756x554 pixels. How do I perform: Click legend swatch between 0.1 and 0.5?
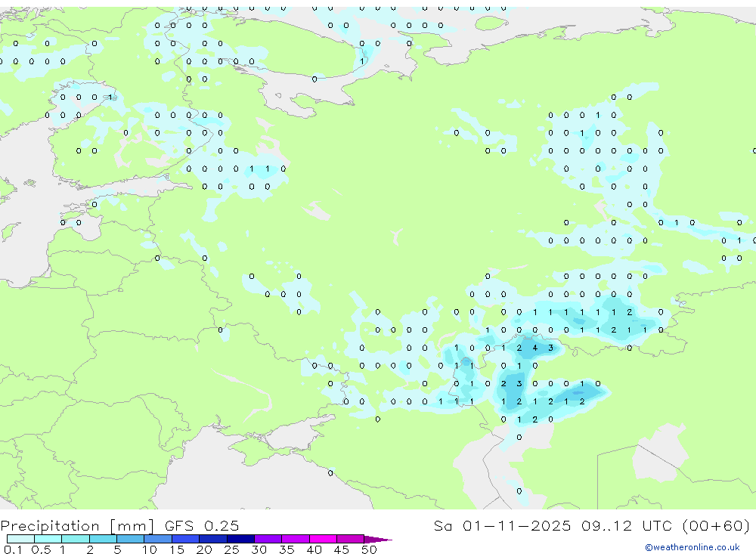click(x=20, y=539)
